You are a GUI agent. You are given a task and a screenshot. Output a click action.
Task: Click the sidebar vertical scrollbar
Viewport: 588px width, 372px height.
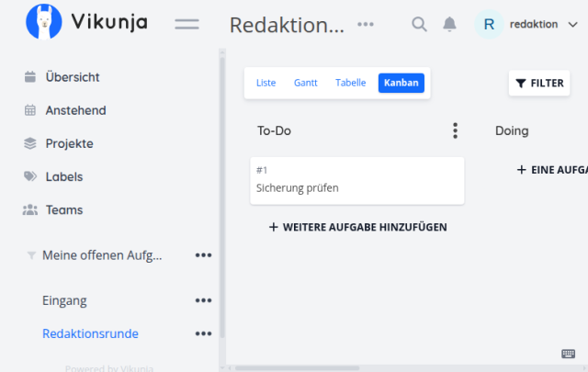pyautogui.click(x=222, y=198)
